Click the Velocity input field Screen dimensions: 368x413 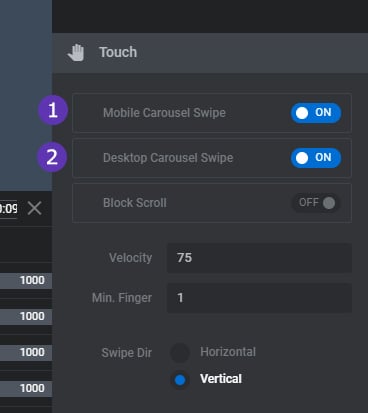tap(259, 258)
